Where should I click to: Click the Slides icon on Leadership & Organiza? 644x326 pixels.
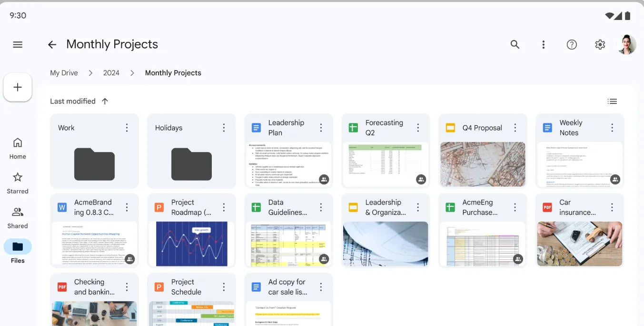[x=353, y=207]
